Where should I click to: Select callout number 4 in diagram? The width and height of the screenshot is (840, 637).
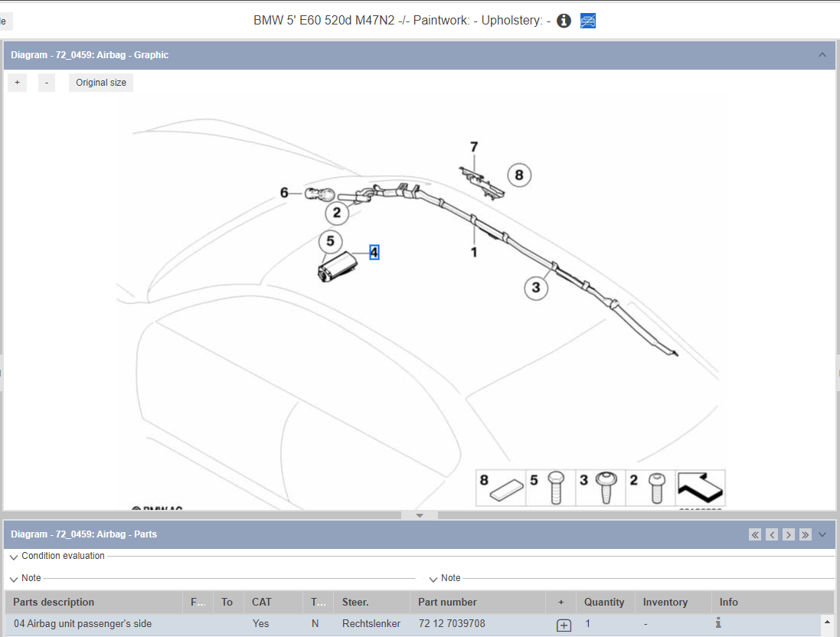374,253
